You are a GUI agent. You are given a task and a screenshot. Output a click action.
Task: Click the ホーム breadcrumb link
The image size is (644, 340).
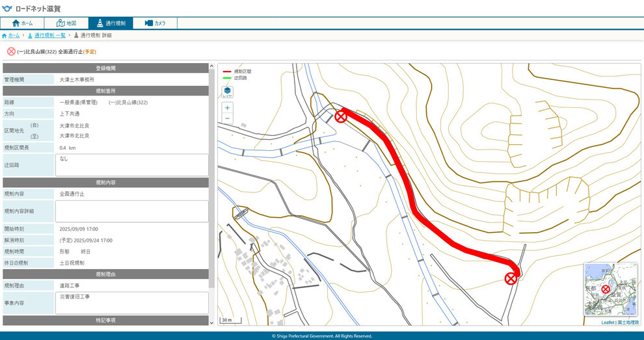click(x=14, y=36)
